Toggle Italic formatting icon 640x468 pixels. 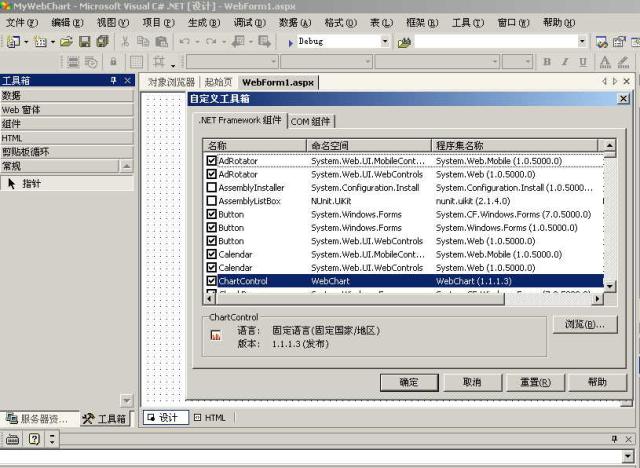coord(565,62)
